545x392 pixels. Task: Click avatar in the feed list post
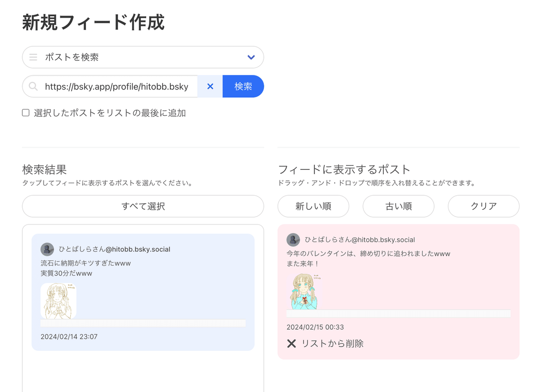pos(293,240)
